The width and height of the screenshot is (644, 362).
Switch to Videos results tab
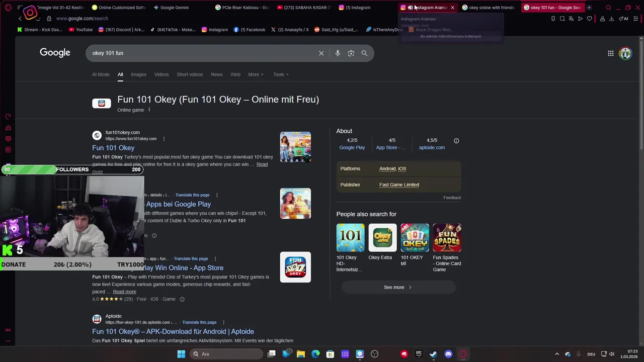click(x=162, y=74)
